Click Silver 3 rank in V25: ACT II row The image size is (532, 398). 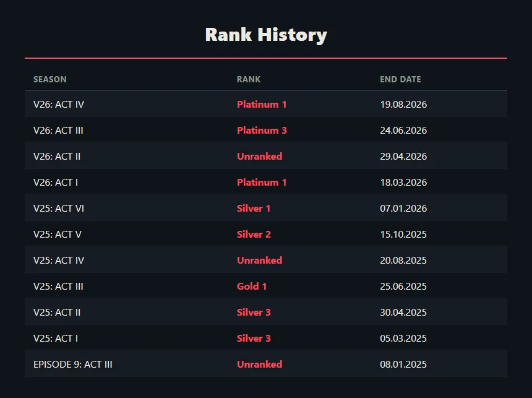(254, 312)
